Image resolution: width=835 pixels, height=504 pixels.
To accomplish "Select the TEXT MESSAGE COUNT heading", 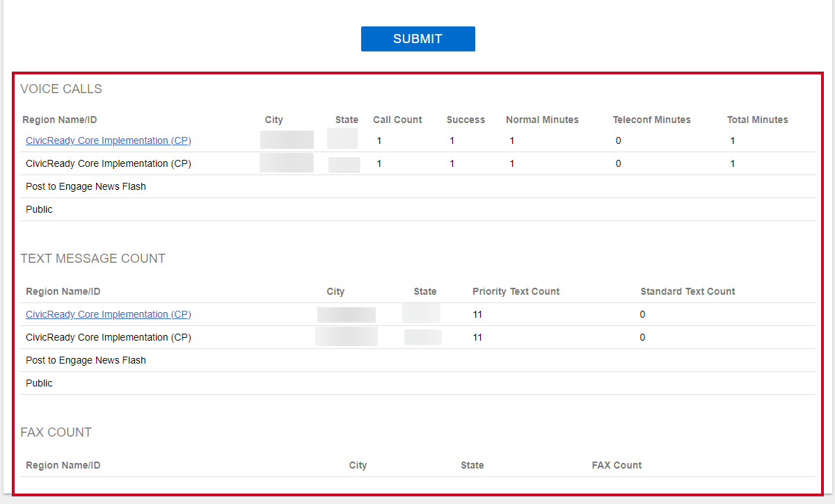I will [x=93, y=259].
